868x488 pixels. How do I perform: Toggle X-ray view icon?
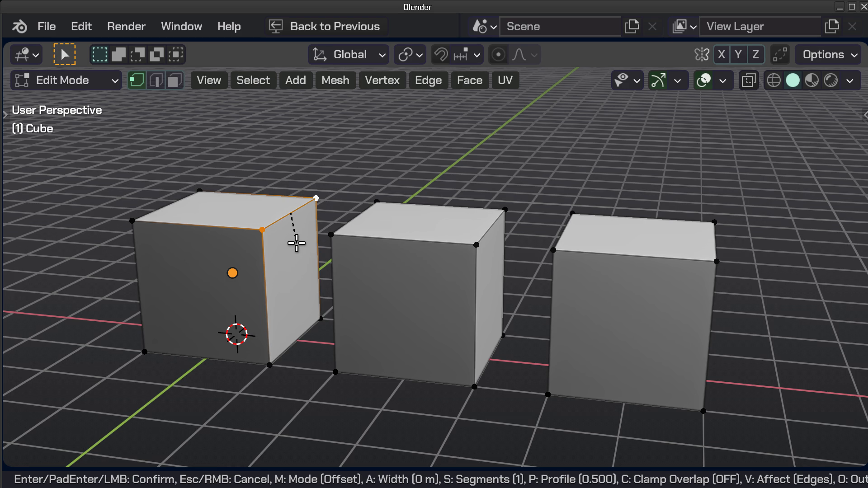point(749,80)
